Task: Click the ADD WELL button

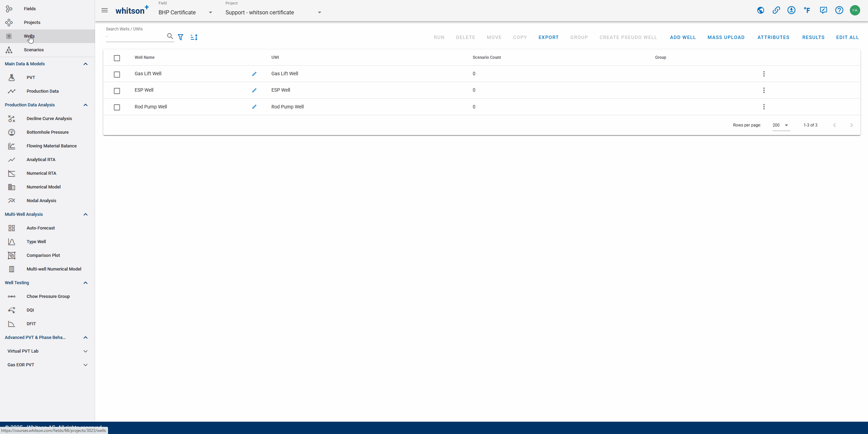Action: tap(683, 37)
